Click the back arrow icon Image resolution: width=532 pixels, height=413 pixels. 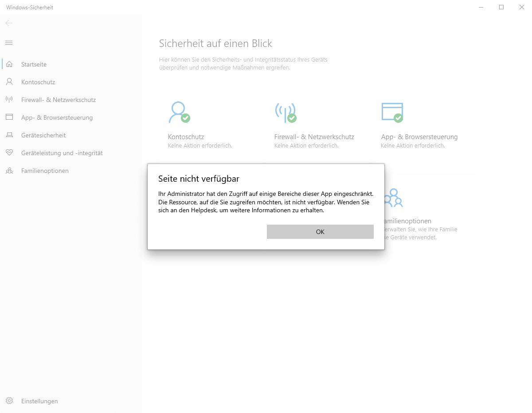[9, 23]
